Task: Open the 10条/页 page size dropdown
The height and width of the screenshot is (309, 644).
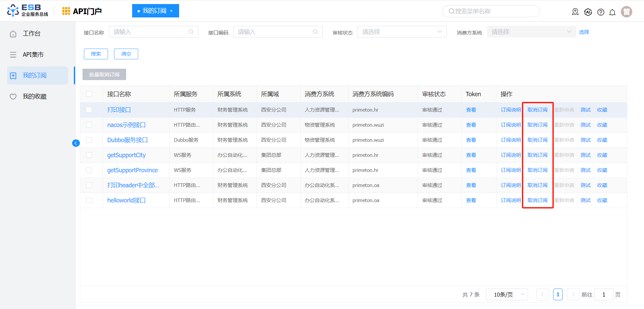Action: (506, 295)
